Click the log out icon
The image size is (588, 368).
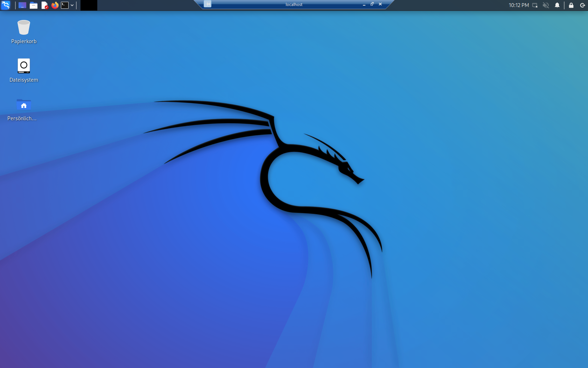tap(582, 5)
